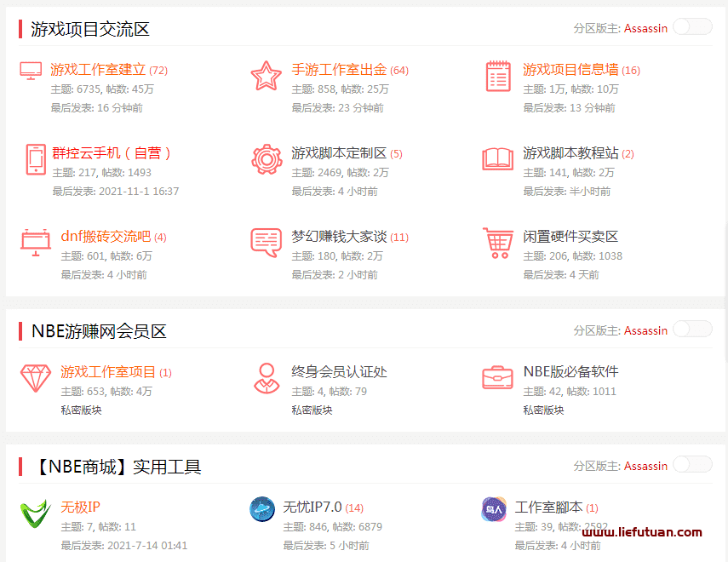The height and width of the screenshot is (562, 728).
Task: Open last post time 2021-11-1 16:37
Action: [139, 192]
